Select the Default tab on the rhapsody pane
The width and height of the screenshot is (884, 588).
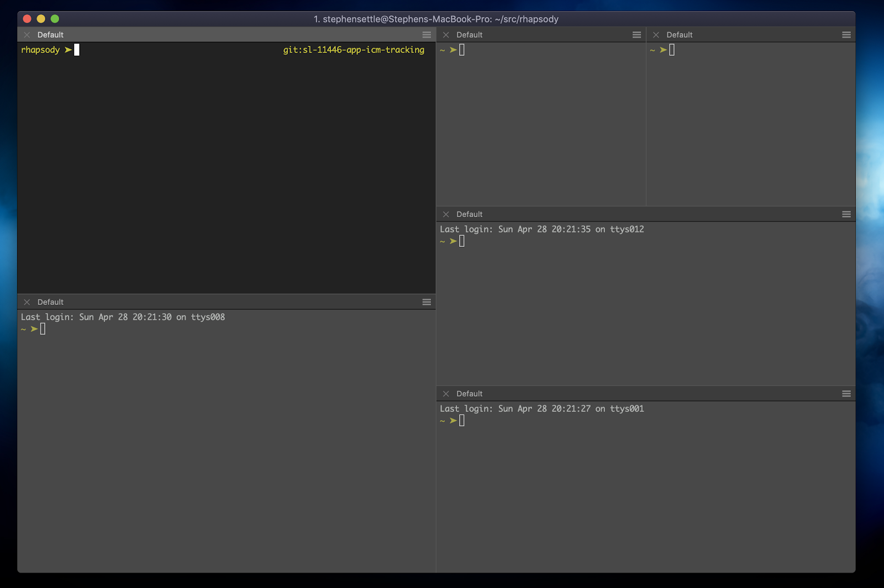pyautogui.click(x=50, y=34)
